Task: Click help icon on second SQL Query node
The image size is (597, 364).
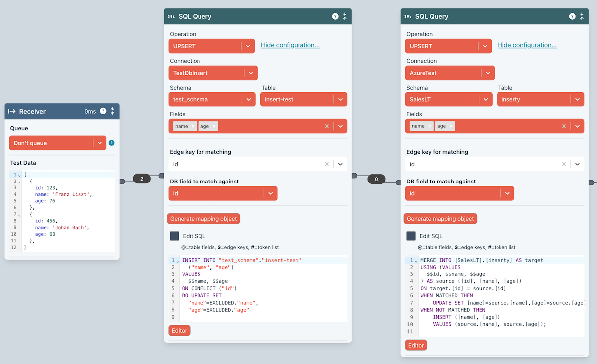Action: (x=572, y=16)
